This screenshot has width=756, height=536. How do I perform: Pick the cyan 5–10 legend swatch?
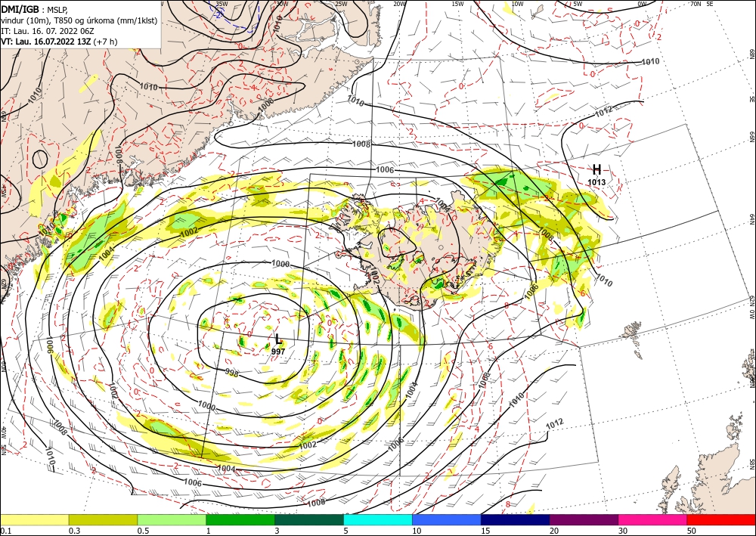pyautogui.click(x=378, y=519)
